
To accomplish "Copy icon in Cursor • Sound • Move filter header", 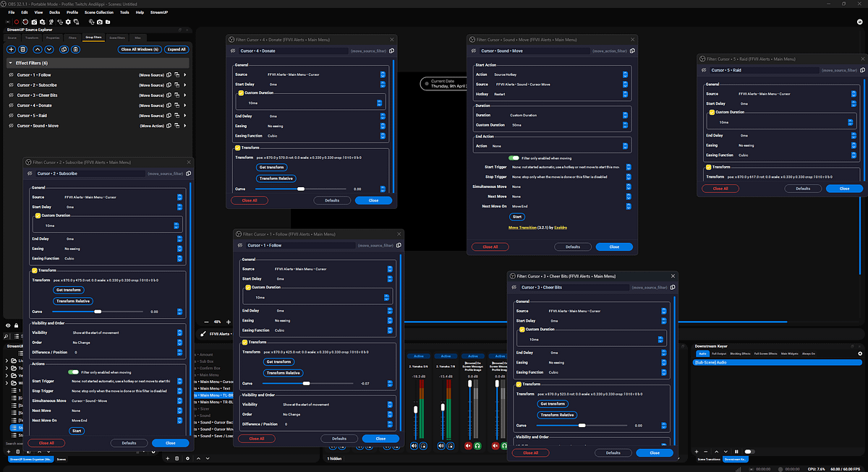I will coord(632,51).
